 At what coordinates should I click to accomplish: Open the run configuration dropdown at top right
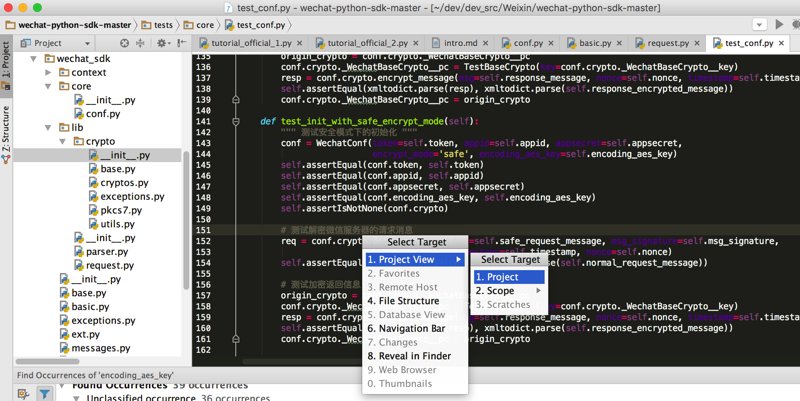tap(759, 24)
